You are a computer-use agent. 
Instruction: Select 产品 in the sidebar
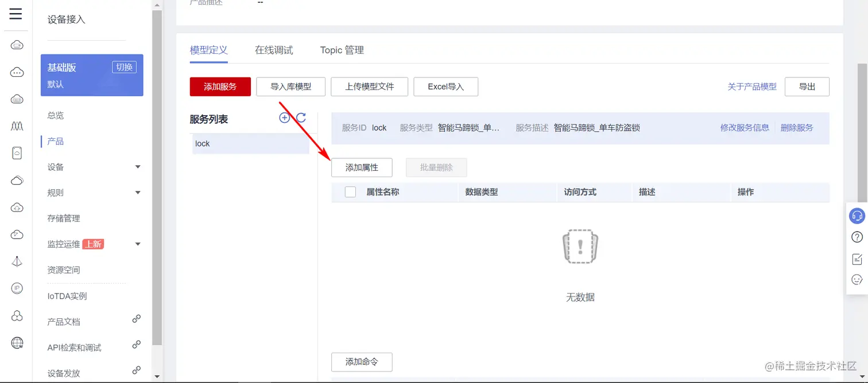coord(56,141)
